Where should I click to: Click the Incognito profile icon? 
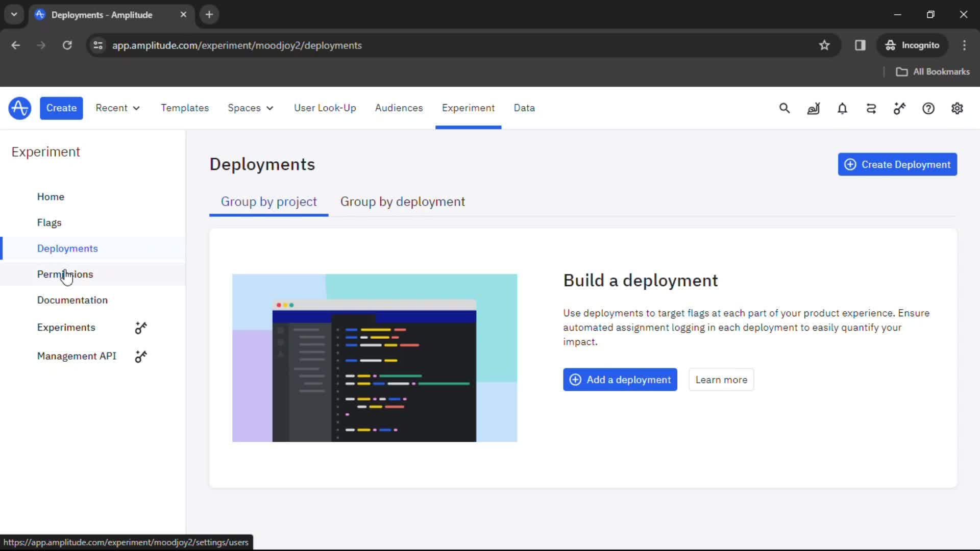pos(890,45)
